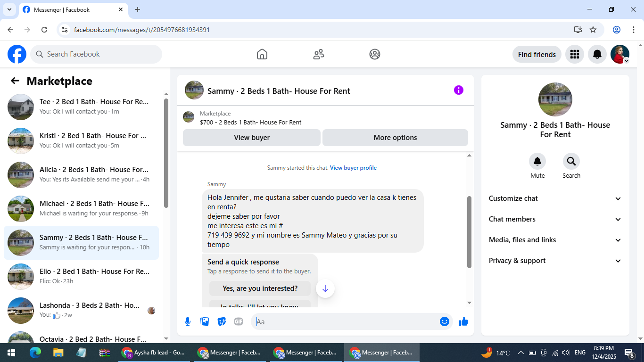Expand Chat members section

point(555,219)
